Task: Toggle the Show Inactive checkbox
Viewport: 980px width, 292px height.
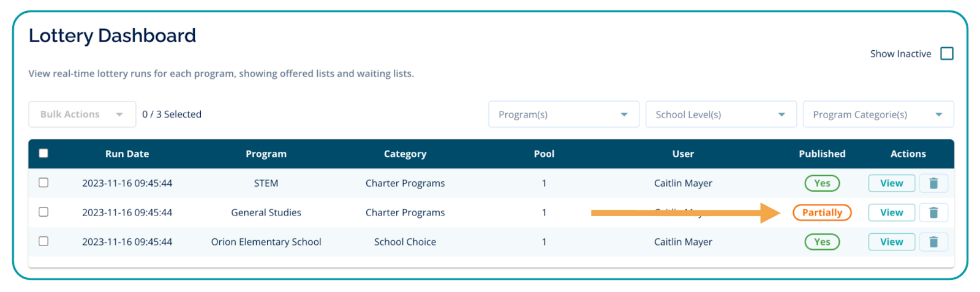Action: [946, 54]
